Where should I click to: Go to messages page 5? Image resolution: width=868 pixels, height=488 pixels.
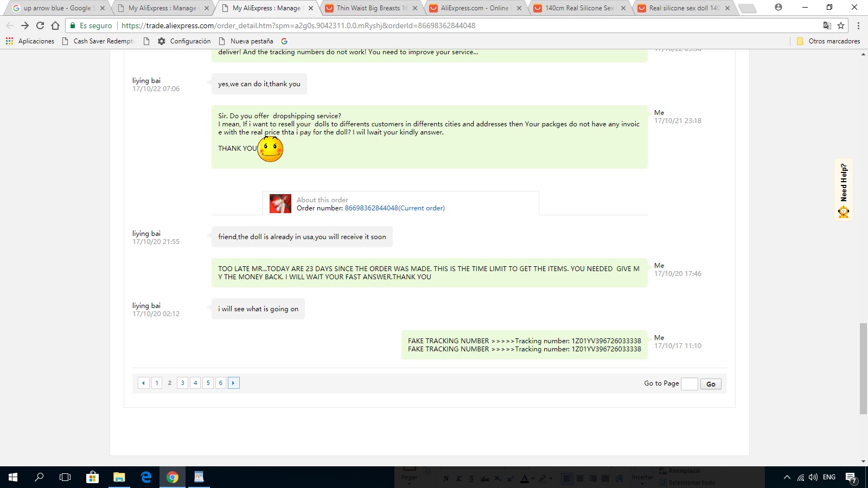pos(208,383)
